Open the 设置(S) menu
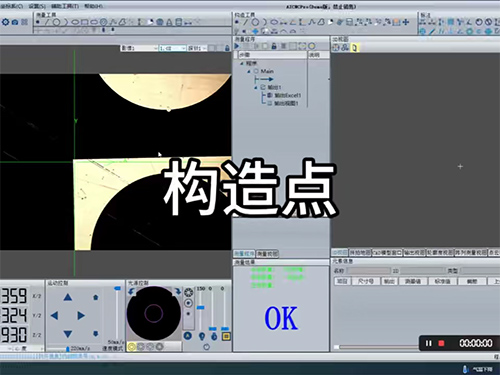 [x=37, y=6]
